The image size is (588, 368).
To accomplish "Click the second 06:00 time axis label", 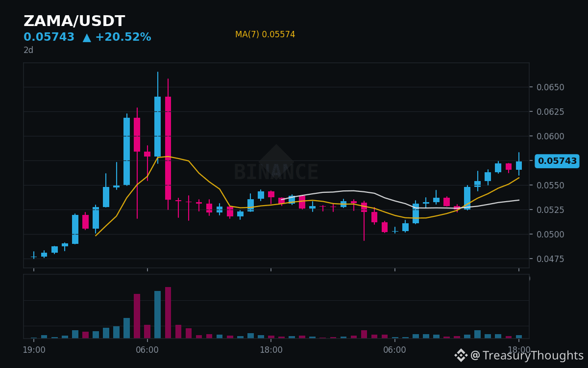I will (x=394, y=350).
